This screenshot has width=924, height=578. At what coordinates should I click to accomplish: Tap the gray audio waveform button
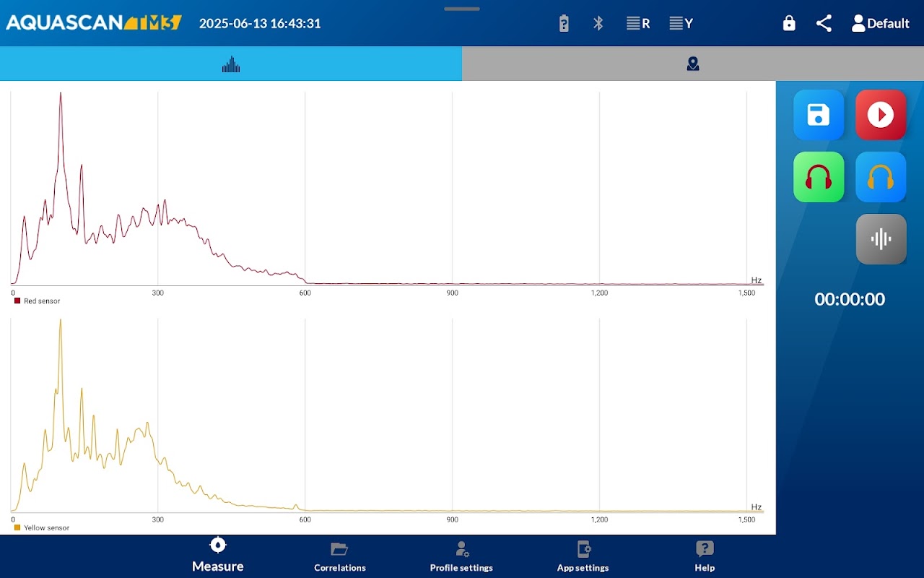pos(881,239)
